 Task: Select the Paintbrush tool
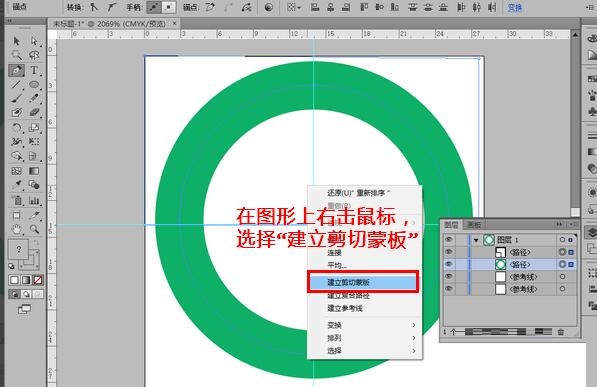tap(16, 98)
